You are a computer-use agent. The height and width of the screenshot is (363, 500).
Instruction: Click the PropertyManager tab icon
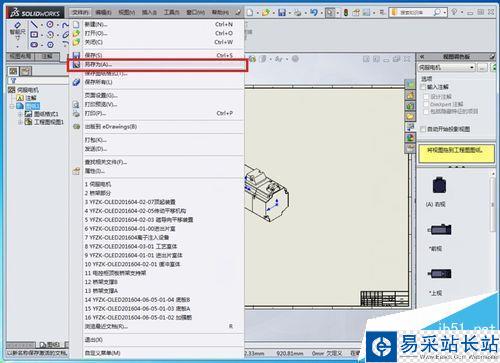pos(25,71)
